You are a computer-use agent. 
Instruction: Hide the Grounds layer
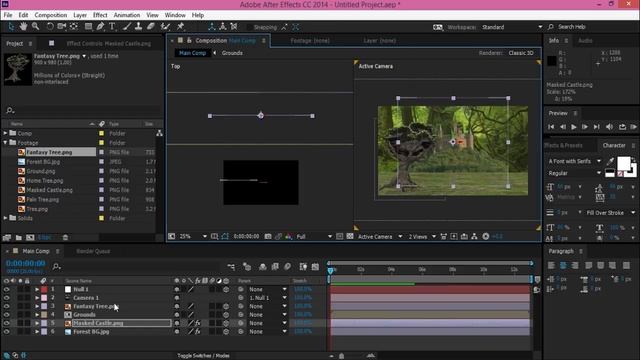7,315
